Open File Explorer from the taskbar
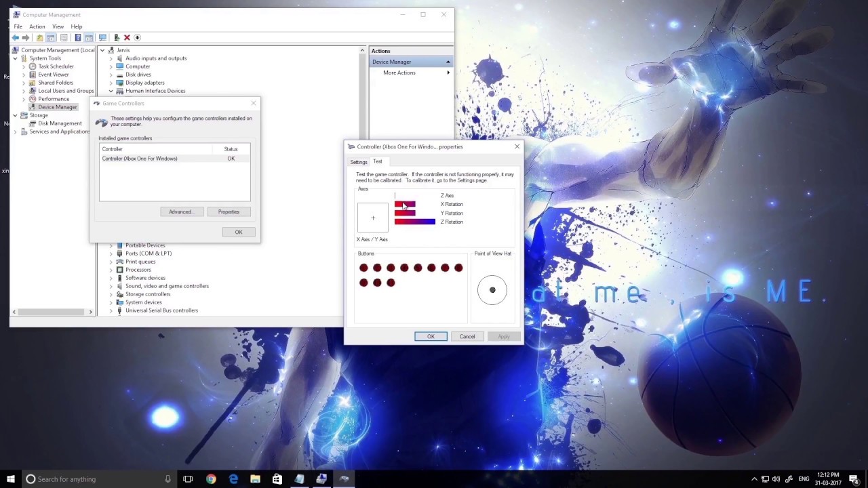Screen dimensions: 868x488 pyautogui.click(x=255, y=479)
